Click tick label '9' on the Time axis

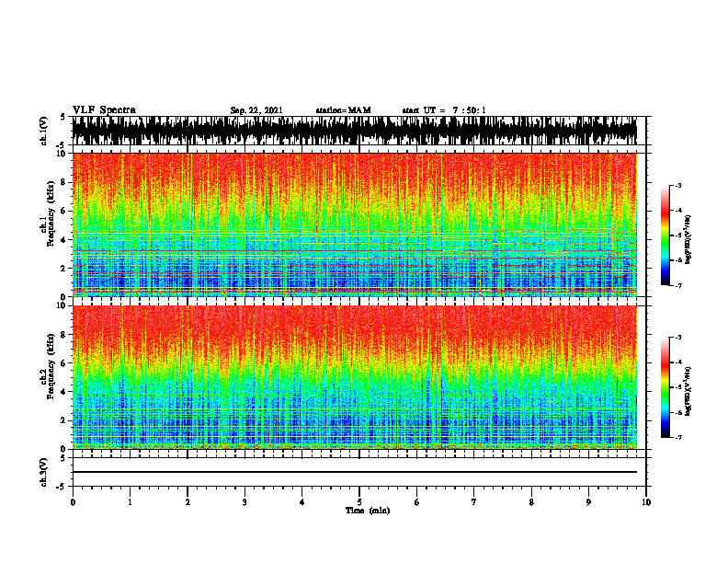588,502
